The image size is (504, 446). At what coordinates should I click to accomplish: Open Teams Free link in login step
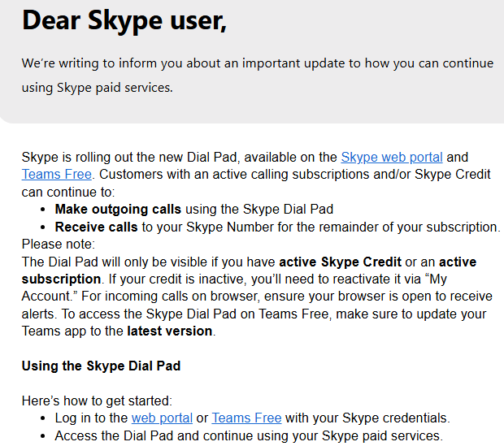pyautogui.click(x=246, y=418)
